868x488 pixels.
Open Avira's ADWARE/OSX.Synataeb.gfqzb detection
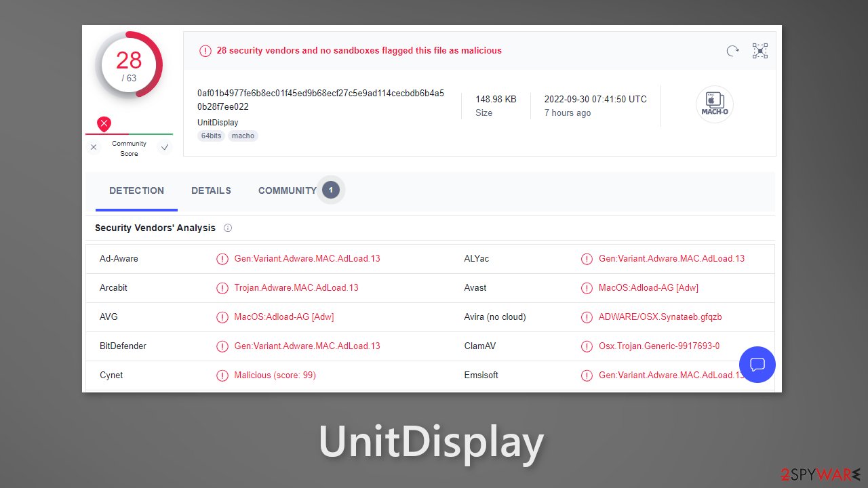click(x=659, y=317)
